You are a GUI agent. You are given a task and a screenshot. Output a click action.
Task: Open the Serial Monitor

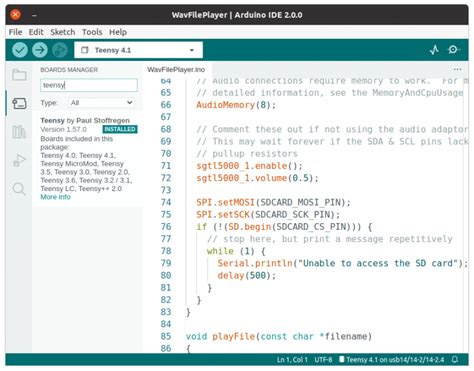point(453,50)
